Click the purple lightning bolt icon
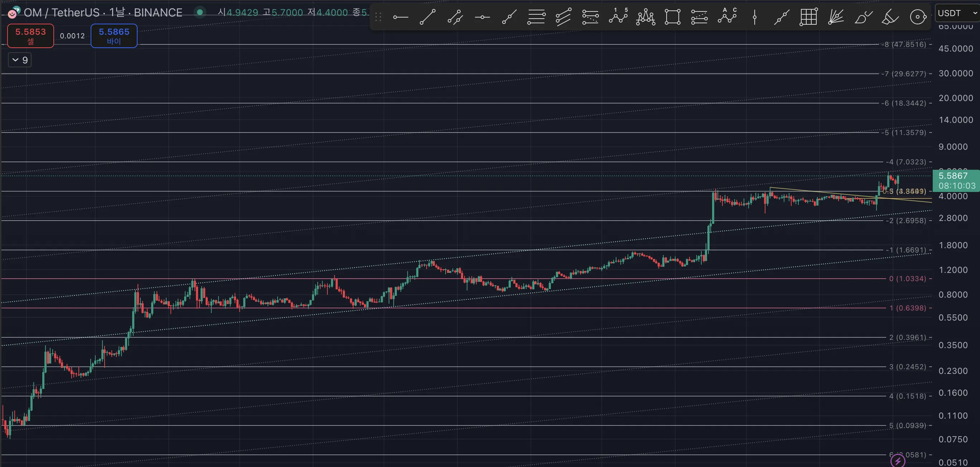The height and width of the screenshot is (467, 980). pyautogui.click(x=898, y=461)
